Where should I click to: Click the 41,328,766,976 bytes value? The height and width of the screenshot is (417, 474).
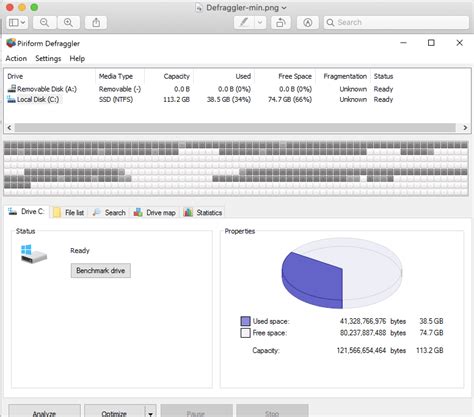tap(363, 321)
